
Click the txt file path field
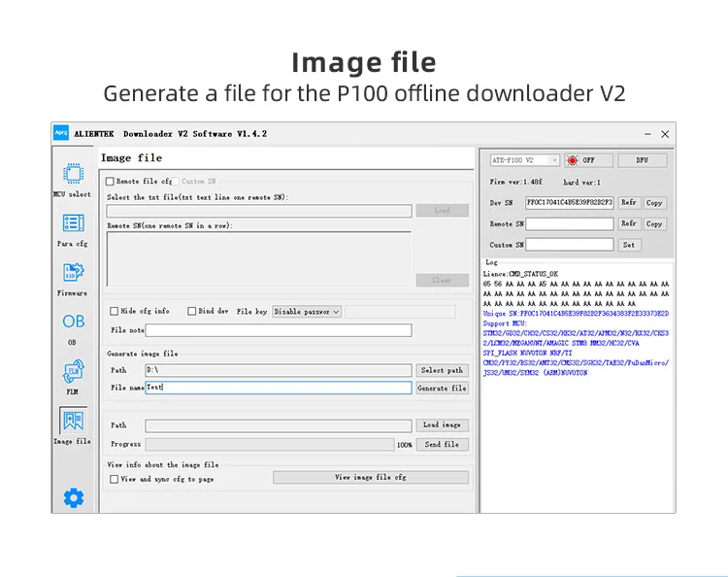point(259,211)
